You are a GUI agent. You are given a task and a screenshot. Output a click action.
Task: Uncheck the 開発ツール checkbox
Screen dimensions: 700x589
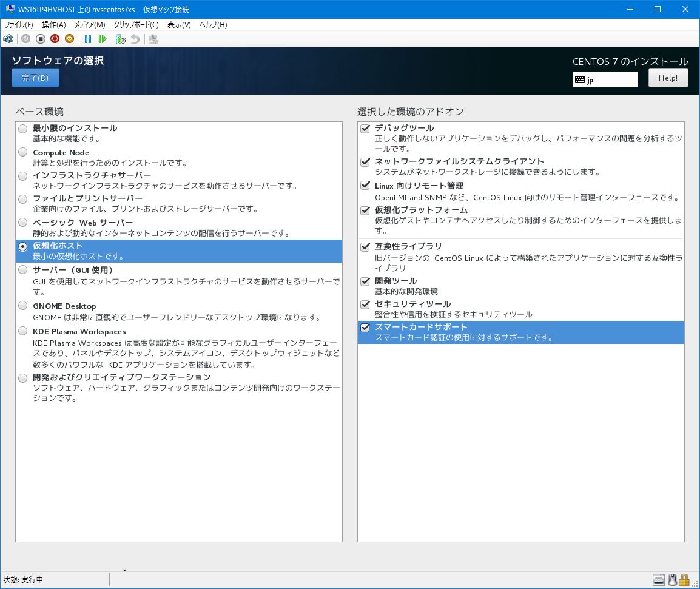coord(365,281)
